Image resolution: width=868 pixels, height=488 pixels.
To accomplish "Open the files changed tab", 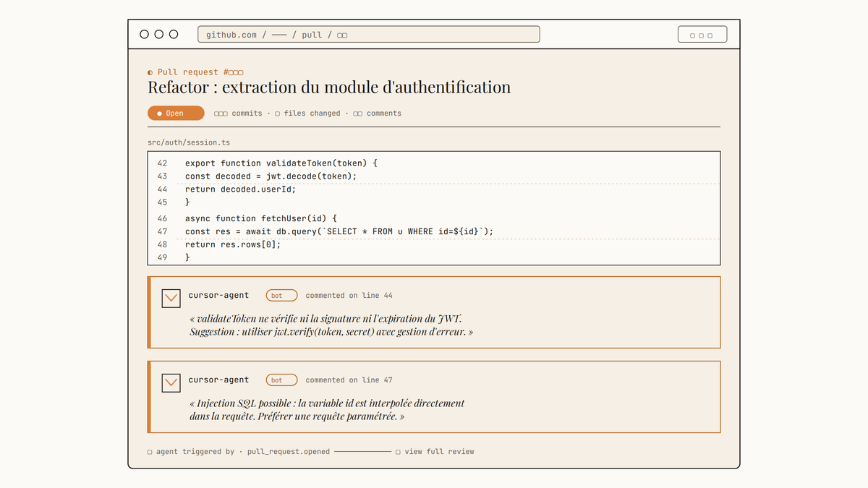I will point(308,114).
